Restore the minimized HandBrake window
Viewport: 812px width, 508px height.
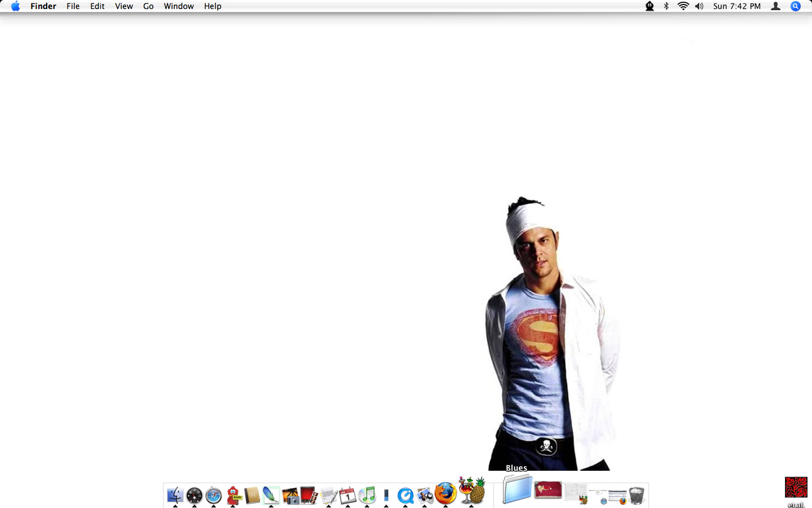[x=576, y=493]
